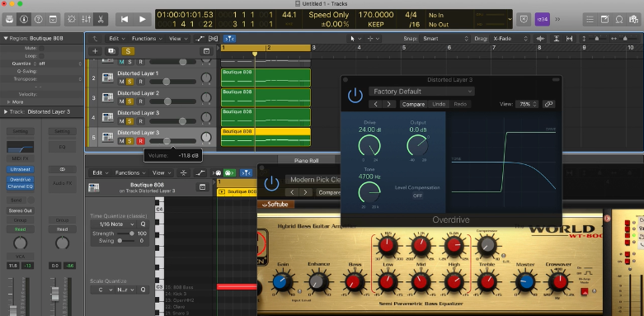Open Piano Roll Edit menu

coord(101,173)
